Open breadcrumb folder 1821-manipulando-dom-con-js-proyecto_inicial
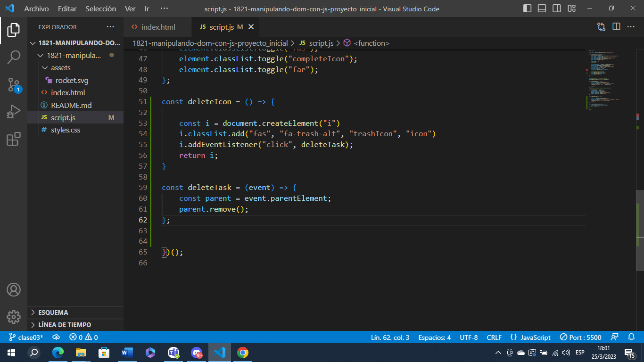The height and width of the screenshot is (362, 644). pos(210,43)
